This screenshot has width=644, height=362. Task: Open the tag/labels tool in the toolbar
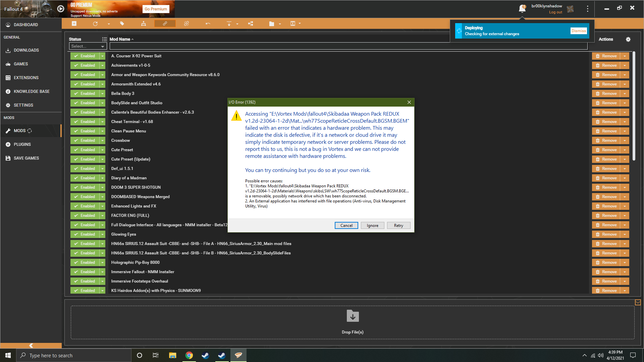click(x=122, y=23)
